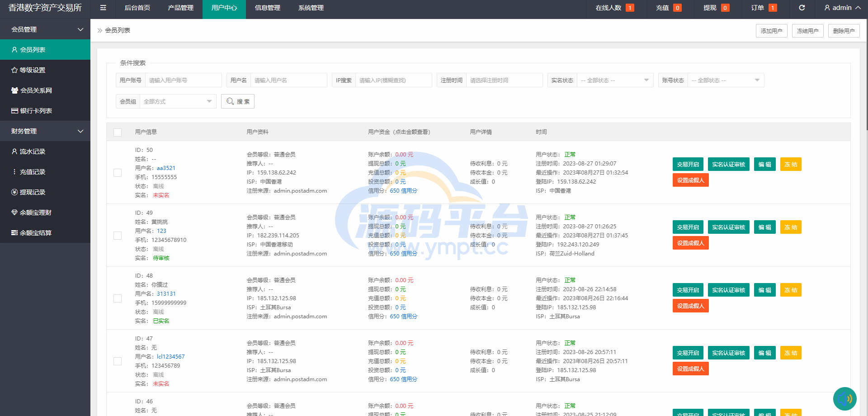Viewport: 868px width, 416px height.
Task: Select checkbox for user ID 47
Action: [118, 361]
